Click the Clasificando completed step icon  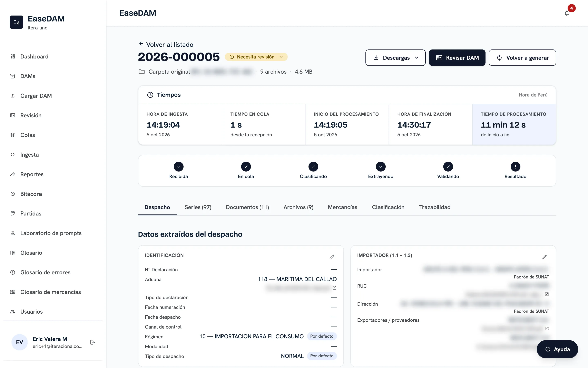tap(313, 167)
